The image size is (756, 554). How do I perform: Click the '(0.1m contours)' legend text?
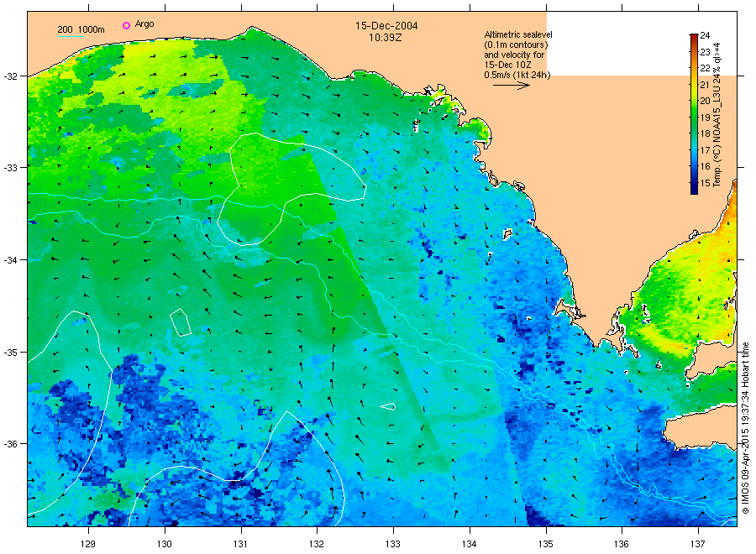click(517, 44)
